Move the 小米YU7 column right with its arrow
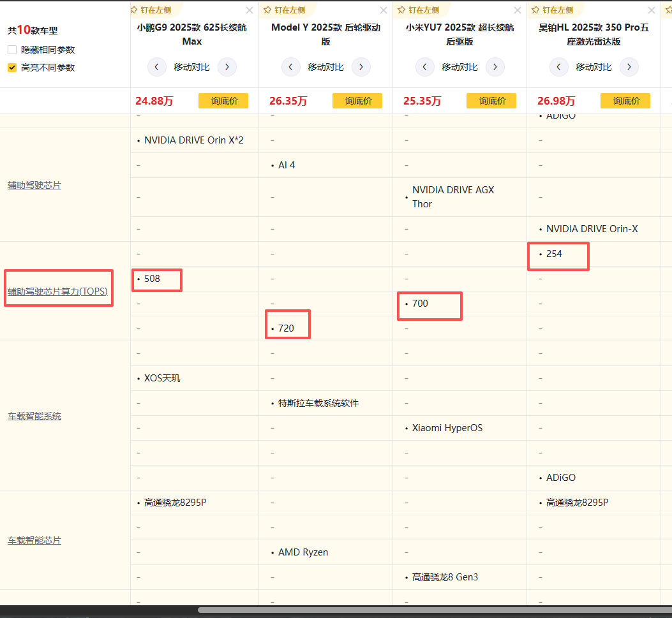This screenshot has height=618, width=672. 495,67
